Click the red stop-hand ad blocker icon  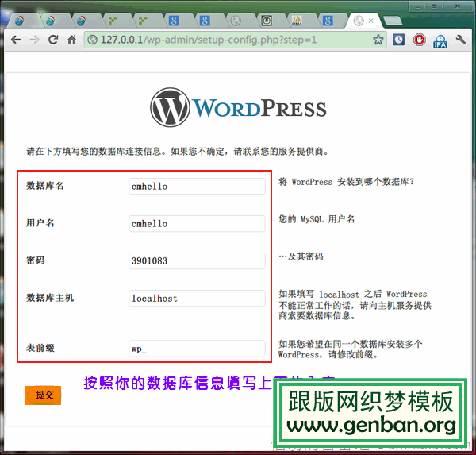(x=420, y=40)
